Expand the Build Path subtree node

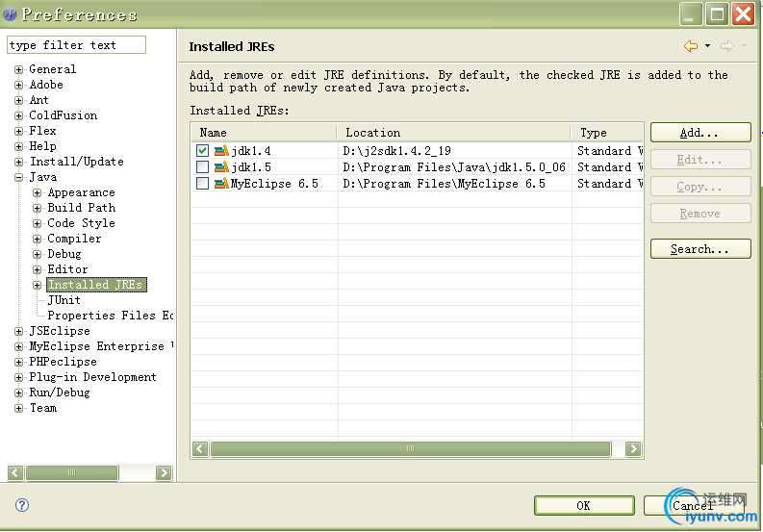coord(37,209)
